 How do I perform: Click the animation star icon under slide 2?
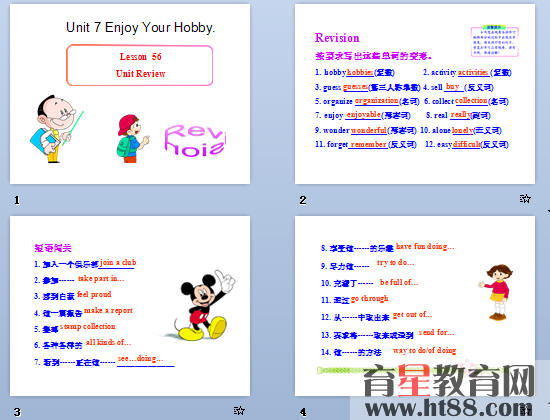click(x=525, y=199)
